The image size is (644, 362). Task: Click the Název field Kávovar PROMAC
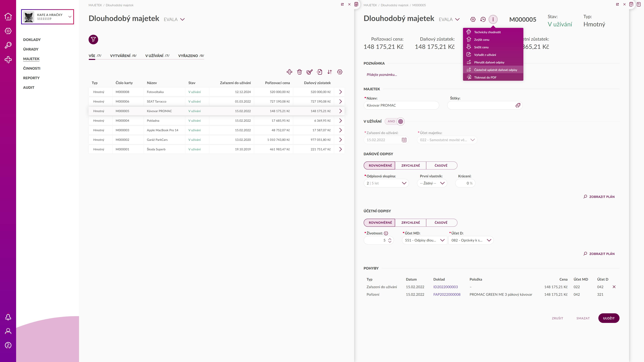[401, 105]
